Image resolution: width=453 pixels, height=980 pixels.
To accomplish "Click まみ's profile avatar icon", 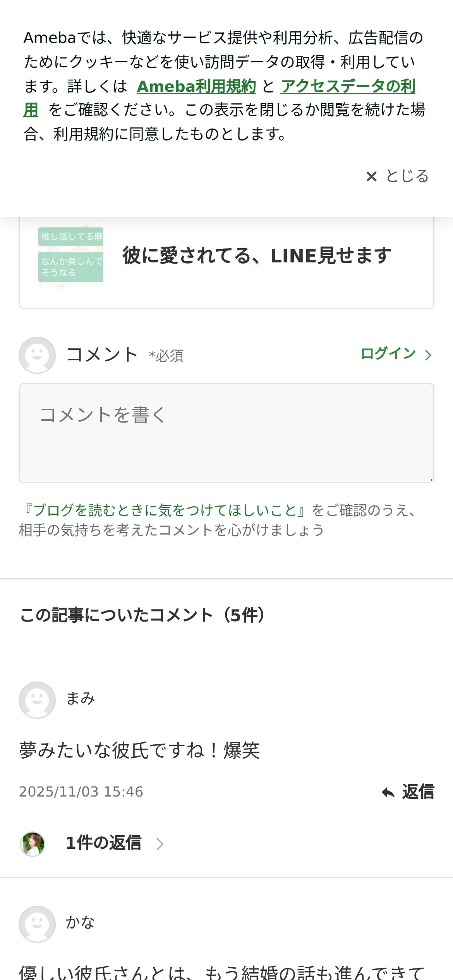I will pyautogui.click(x=37, y=700).
